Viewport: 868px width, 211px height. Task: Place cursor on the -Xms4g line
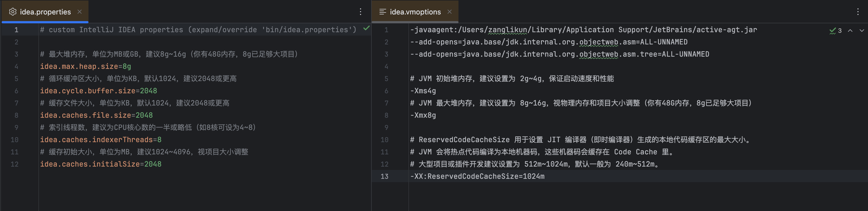pos(423,91)
